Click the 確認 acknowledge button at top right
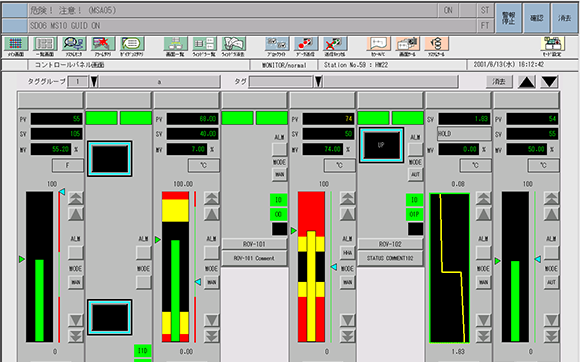 pyautogui.click(x=537, y=18)
